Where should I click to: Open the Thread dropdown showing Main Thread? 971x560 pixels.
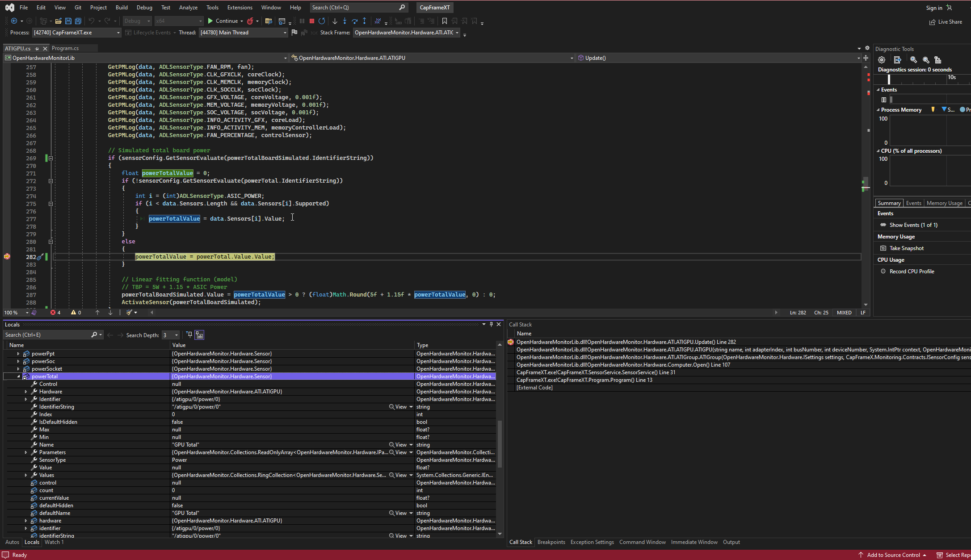pos(243,33)
